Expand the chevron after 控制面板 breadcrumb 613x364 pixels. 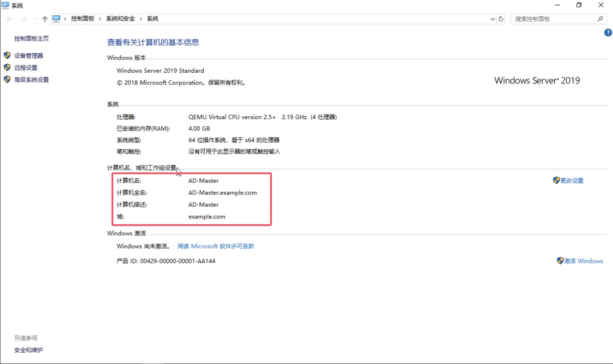[100, 19]
